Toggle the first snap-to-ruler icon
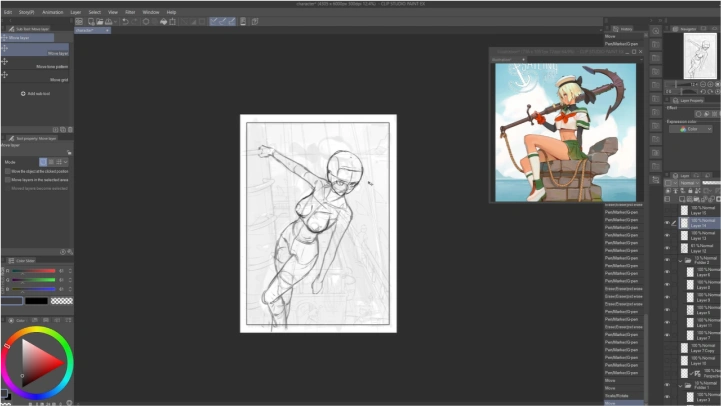The width and height of the screenshot is (721, 406). click(x=214, y=22)
